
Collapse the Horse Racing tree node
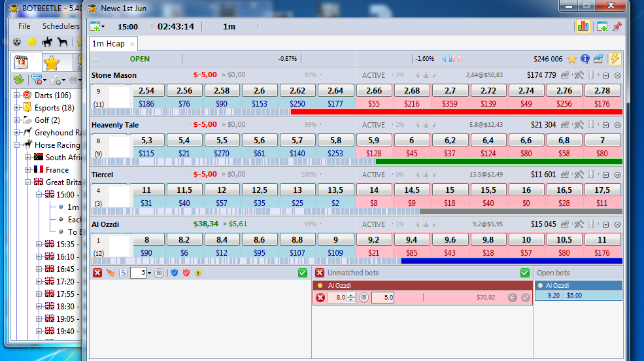tap(16, 145)
